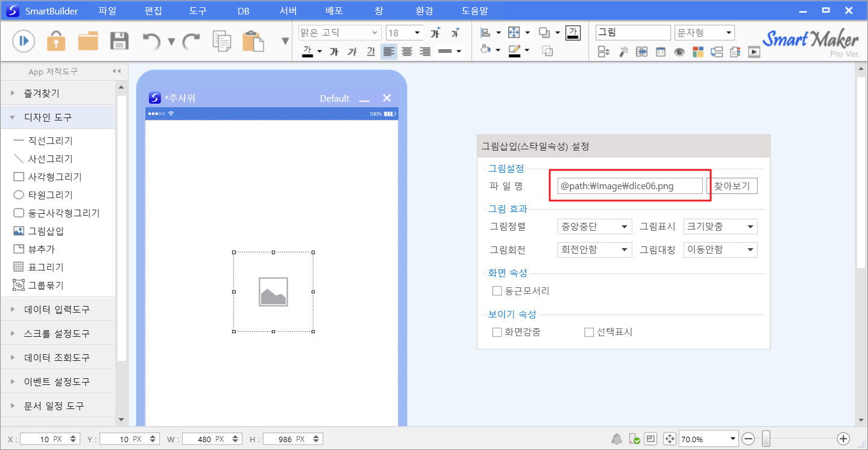868x450 pixels.
Task: Save with the floppy disk icon
Action: [119, 41]
